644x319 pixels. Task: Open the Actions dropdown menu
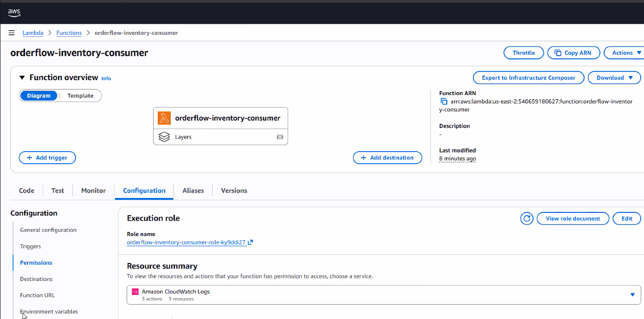(624, 53)
